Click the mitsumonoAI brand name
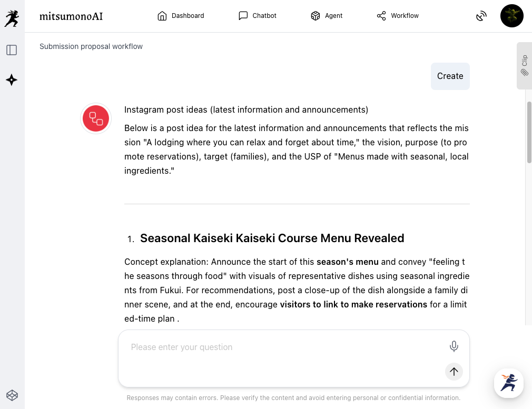The image size is (532, 409). point(71,16)
